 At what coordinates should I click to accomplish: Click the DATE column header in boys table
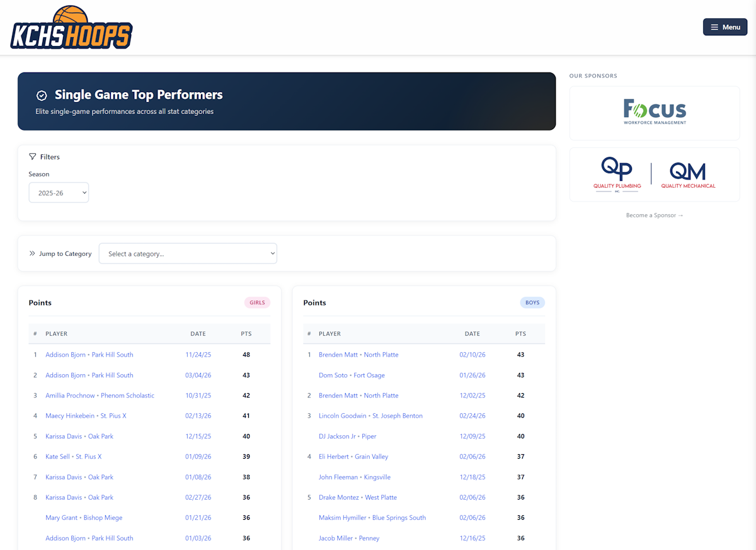point(472,334)
